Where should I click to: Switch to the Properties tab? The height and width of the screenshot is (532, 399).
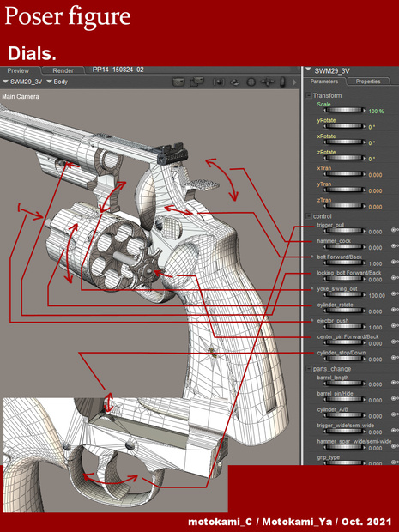click(368, 82)
